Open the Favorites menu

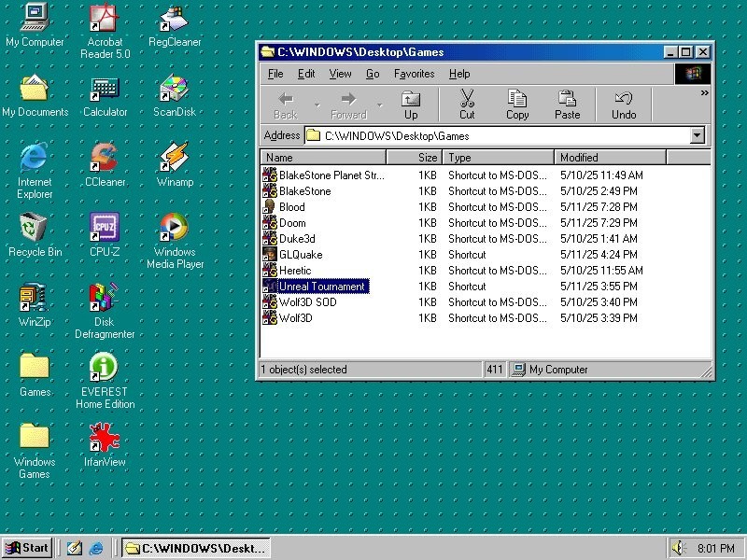coord(414,74)
